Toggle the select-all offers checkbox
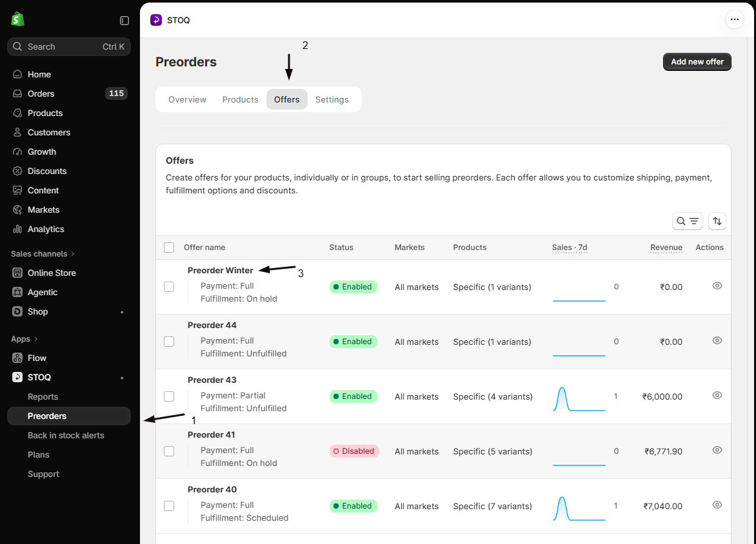The image size is (756, 544). pyautogui.click(x=169, y=248)
